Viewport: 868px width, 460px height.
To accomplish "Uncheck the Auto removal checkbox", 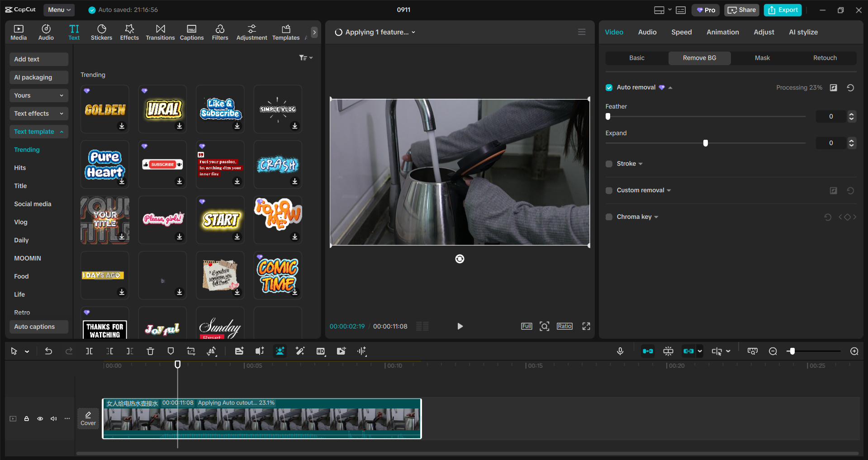I will 609,88.
